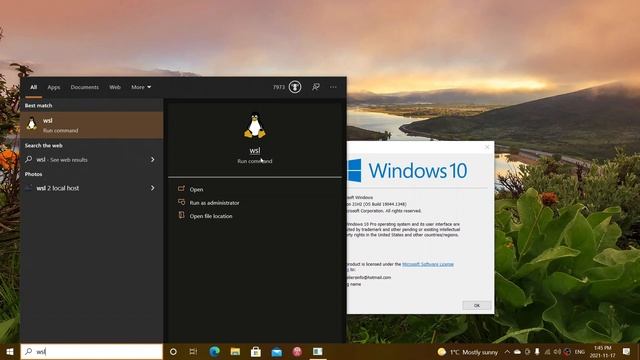Expand the More filter dropdown
Viewport: 640px width, 360px height.
point(141,87)
